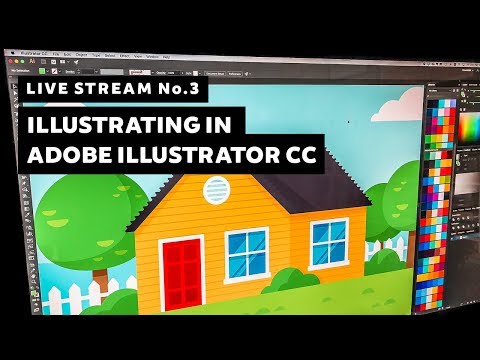480x360 pixels.
Task: Open the Window menu
Action: (152, 57)
